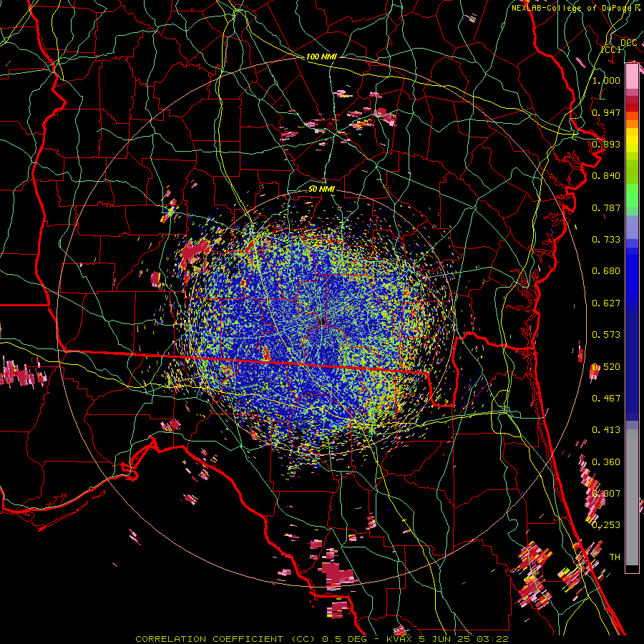
Task: Select the 0.573 legend value
Action: pos(606,335)
